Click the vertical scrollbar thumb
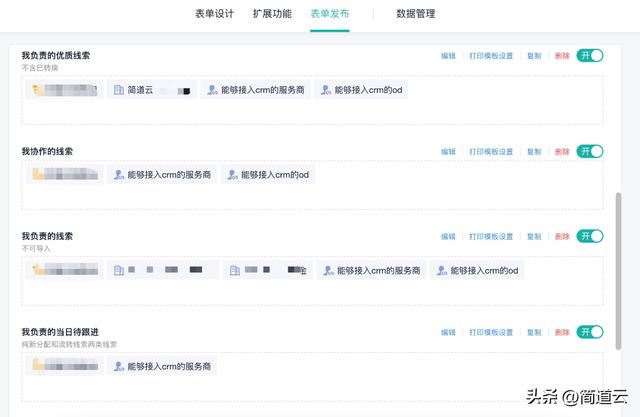Viewport: 640px width, 417px height. [618, 271]
